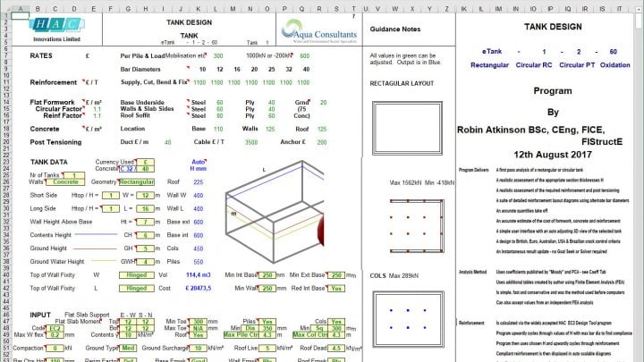Screen dimensions: 644x362
Task: Click the Roof Dead 4.5 cell
Action: tap(336, 348)
